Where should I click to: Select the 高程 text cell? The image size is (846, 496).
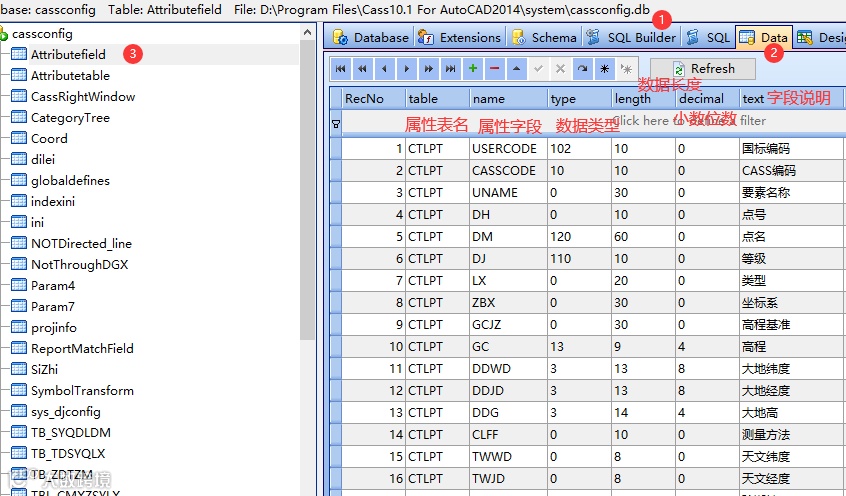click(x=792, y=346)
